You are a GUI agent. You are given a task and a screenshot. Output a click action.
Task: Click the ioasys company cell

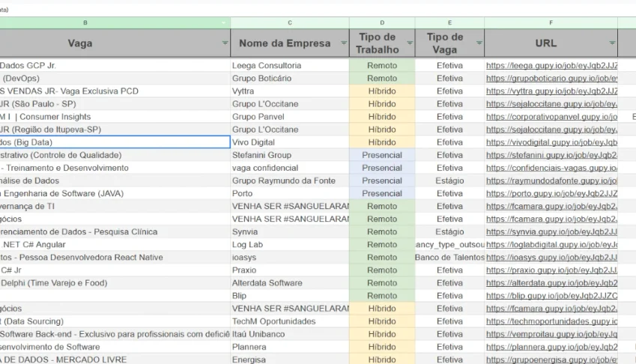point(290,258)
